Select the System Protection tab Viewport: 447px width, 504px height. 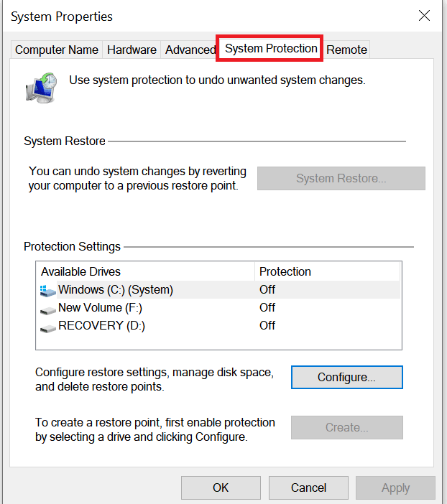271,49
